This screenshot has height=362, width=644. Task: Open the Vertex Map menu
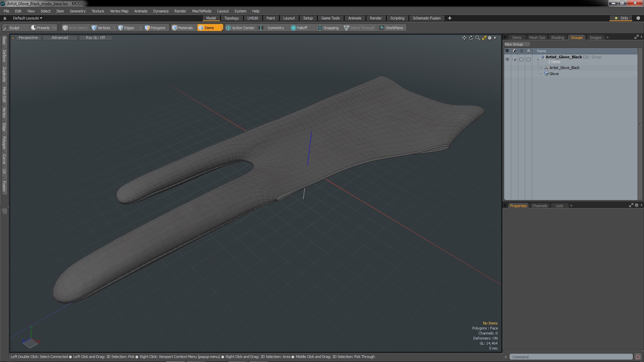click(x=119, y=11)
